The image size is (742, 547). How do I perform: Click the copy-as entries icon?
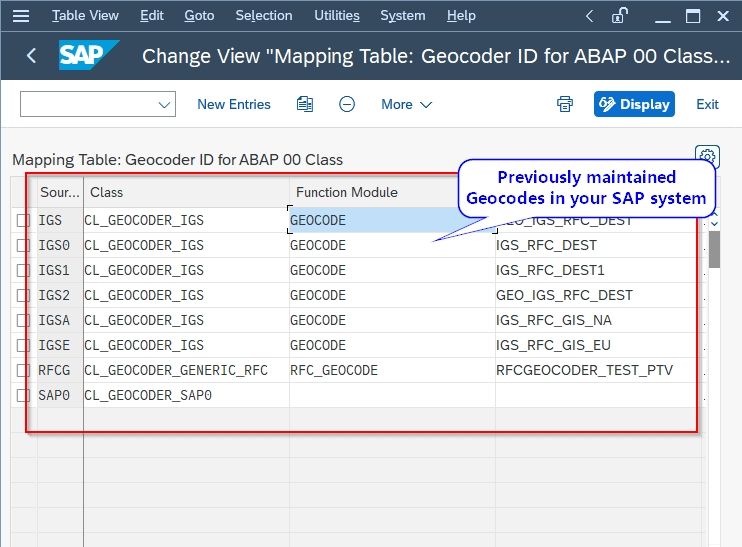(x=305, y=104)
